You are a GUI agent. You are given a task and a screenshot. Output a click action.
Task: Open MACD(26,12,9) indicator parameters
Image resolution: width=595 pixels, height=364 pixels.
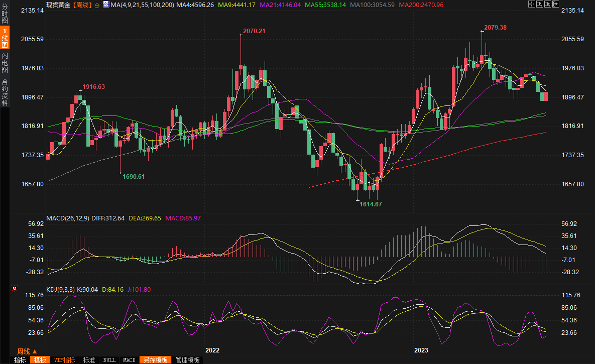click(68, 218)
